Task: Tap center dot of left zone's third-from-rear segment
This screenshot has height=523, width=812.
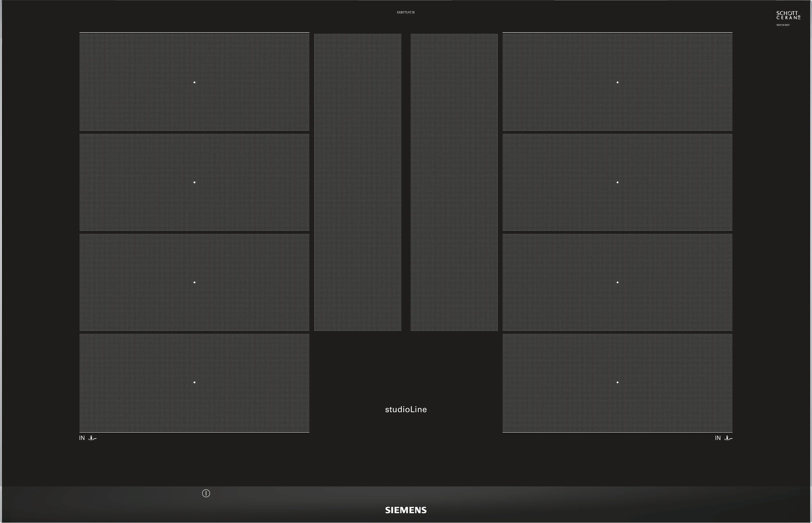Action: click(x=194, y=283)
